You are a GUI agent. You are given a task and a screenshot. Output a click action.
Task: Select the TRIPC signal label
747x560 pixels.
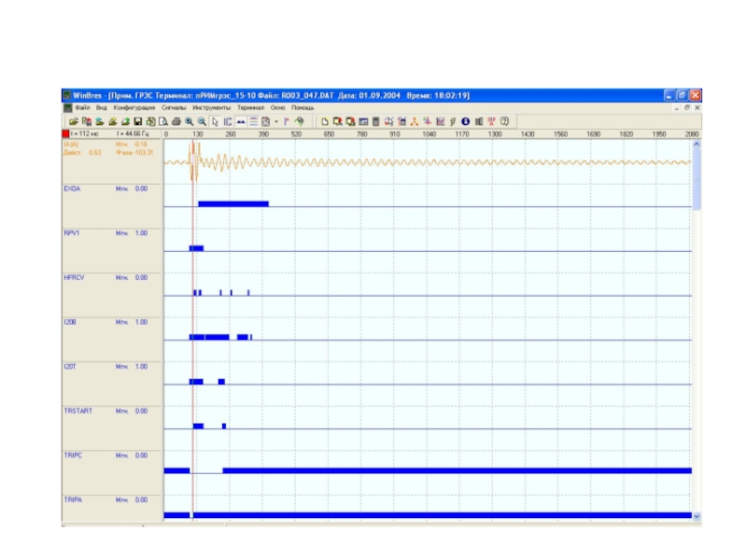pyautogui.click(x=73, y=455)
